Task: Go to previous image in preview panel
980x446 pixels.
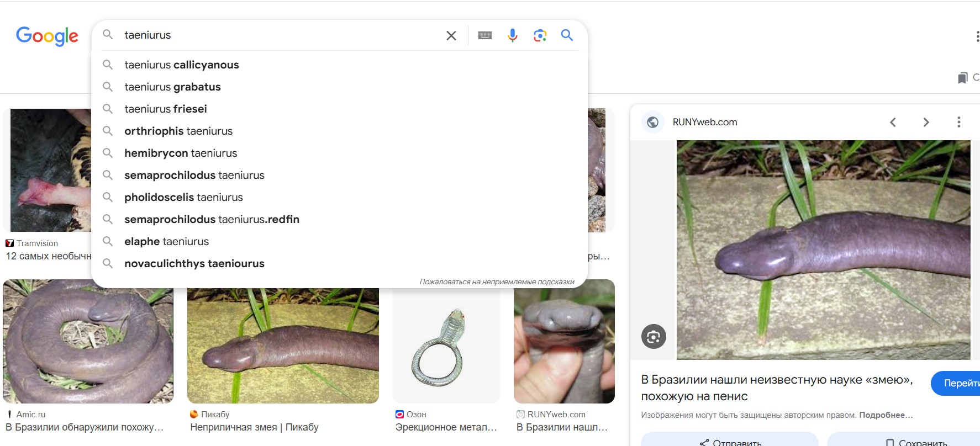Action: click(x=893, y=122)
